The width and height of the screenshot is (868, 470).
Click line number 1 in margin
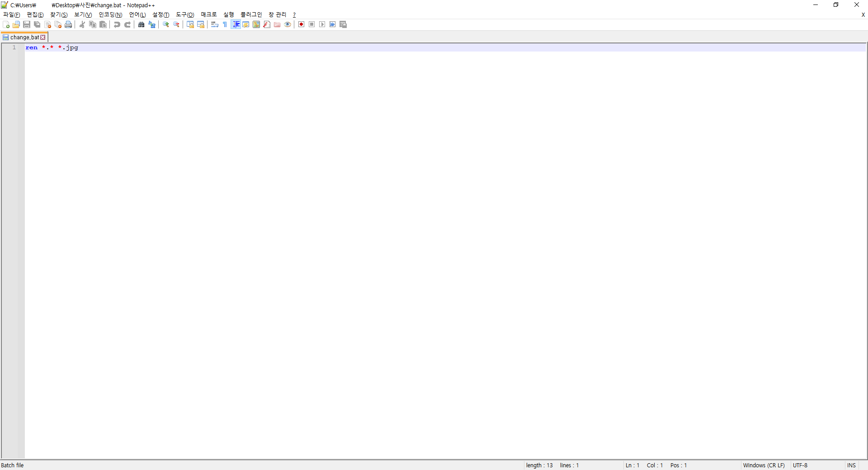pyautogui.click(x=14, y=47)
